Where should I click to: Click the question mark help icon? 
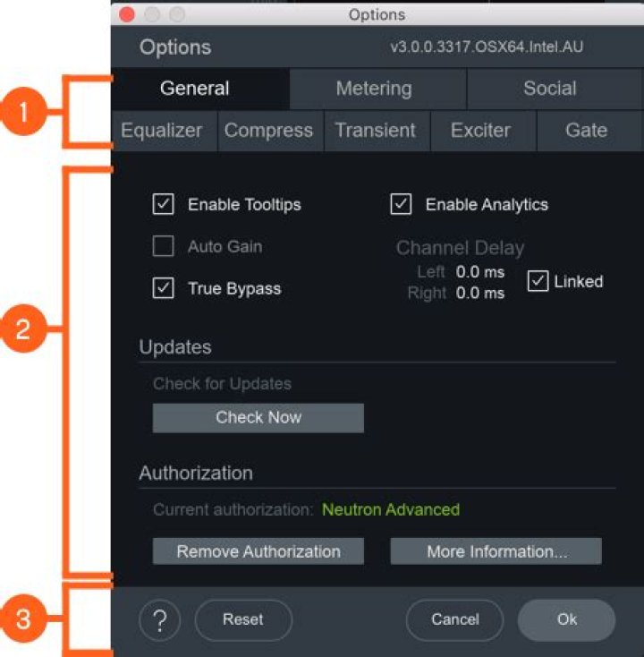160,619
